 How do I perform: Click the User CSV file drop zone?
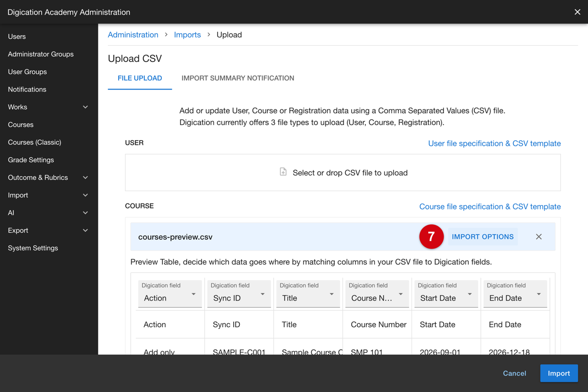pyautogui.click(x=343, y=172)
